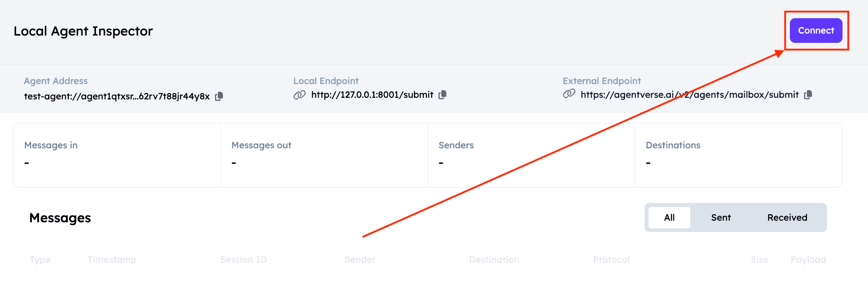Click the link icon beside Local Endpoint URL
The height and width of the screenshot is (308, 868).
300,95
